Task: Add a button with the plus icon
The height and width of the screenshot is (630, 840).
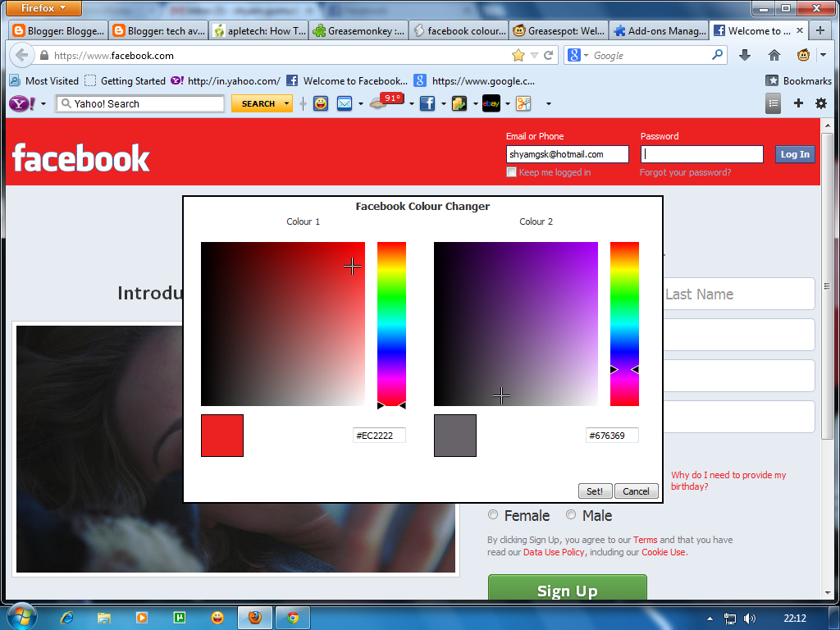Action: [798, 103]
